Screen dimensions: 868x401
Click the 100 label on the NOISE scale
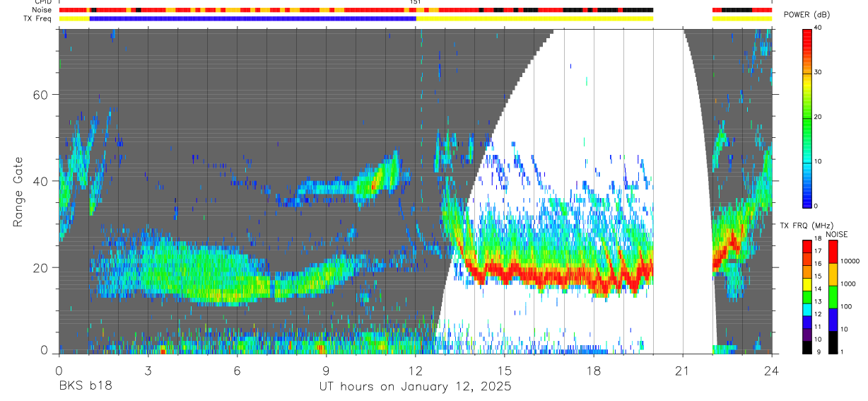click(847, 307)
